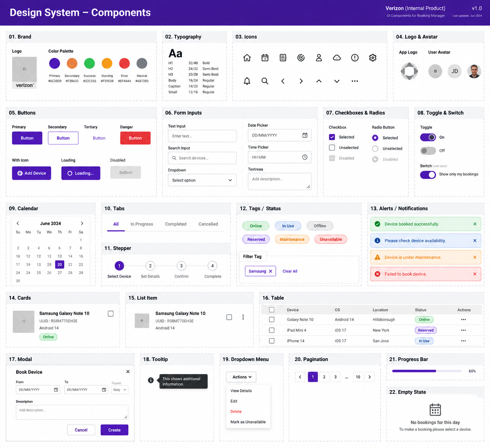Select the document list icon

283,58
